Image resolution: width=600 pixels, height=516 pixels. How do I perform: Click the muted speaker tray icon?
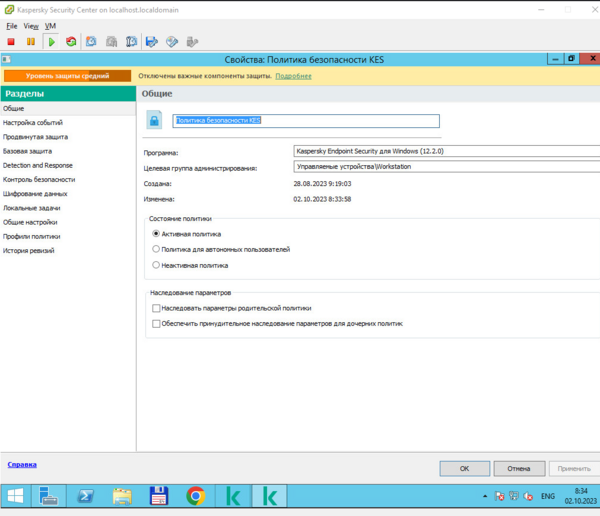tap(528, 496)
